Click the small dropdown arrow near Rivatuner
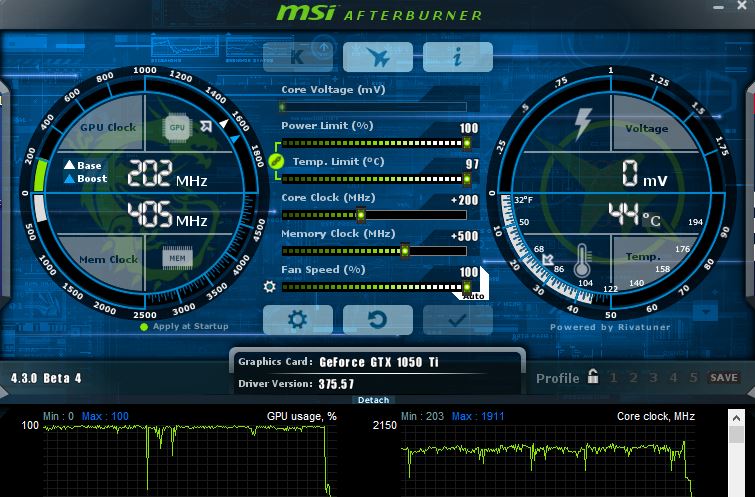The image size is (755, 497). (706, 312)
